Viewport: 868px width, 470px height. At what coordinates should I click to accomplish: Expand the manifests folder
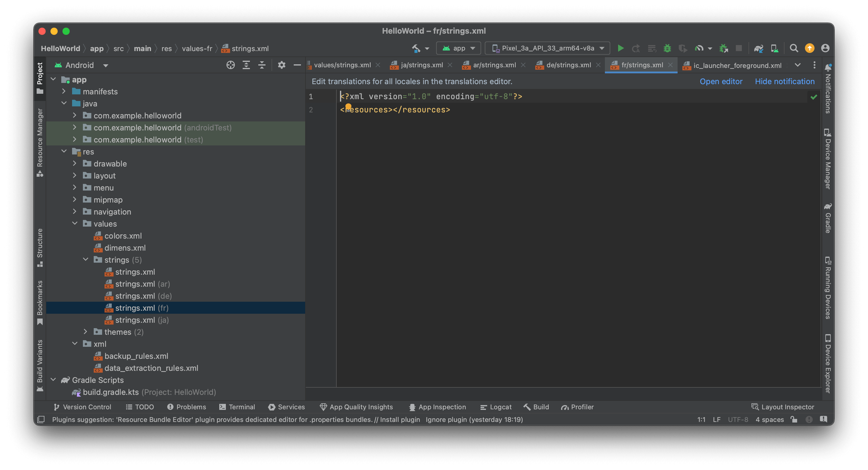pyautogui.click(x=64, y=91)
